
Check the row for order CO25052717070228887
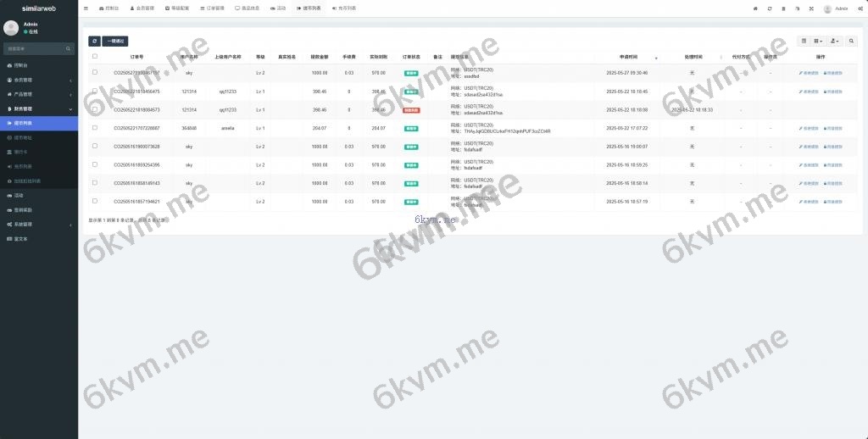[x=95, y=128]
